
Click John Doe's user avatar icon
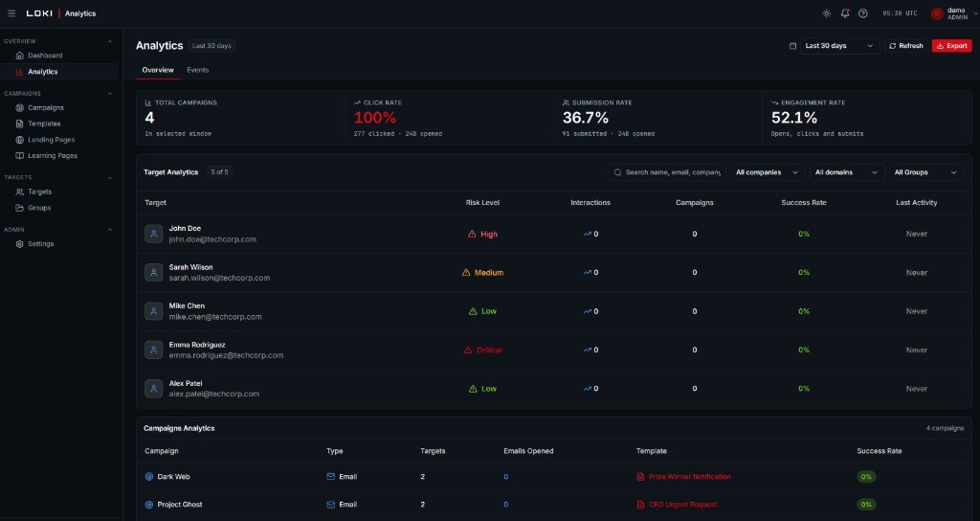tap(154, 234)
